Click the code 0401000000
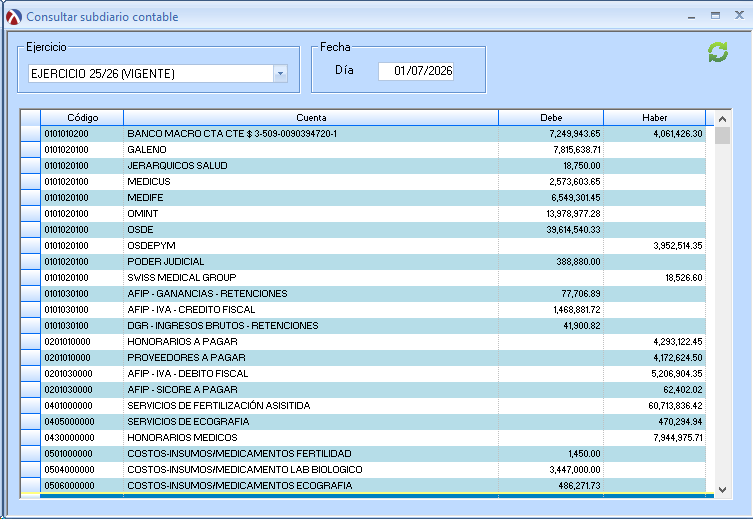The width and height of the screenshot is (753, 519). tap(68, 406)
